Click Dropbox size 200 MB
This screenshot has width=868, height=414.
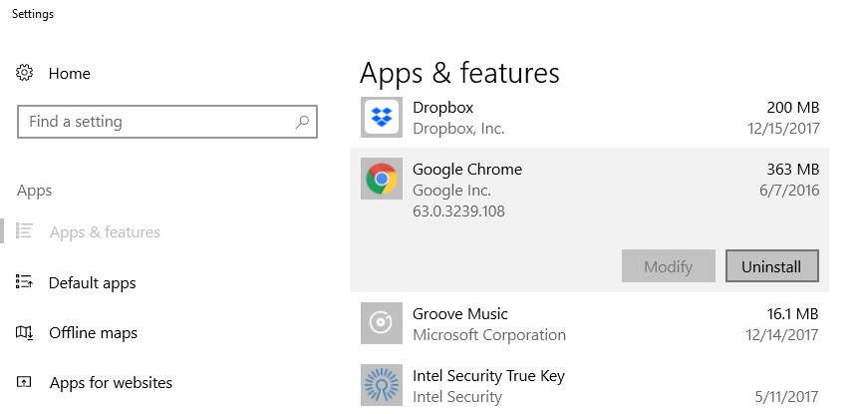792,108
